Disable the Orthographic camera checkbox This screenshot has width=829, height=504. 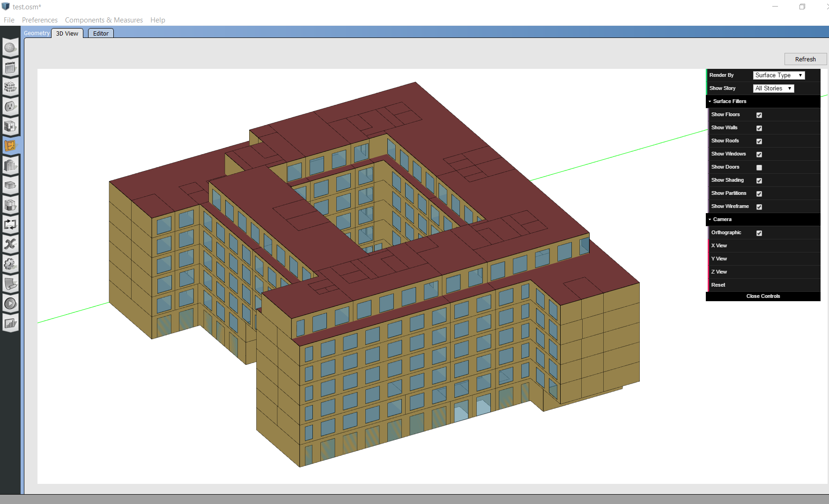pyautogui.click(x=759, y=233)
